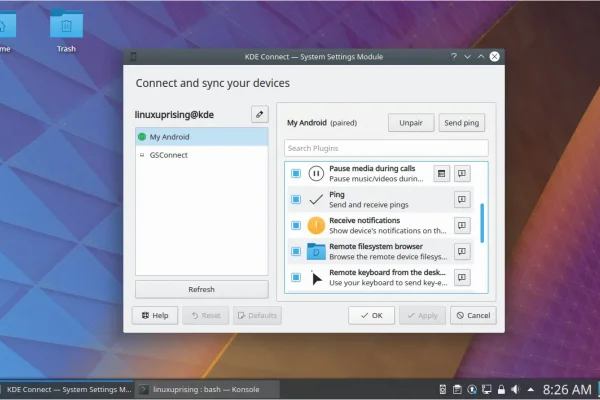
Task: Select My Android in the device list
Action: 202,137
